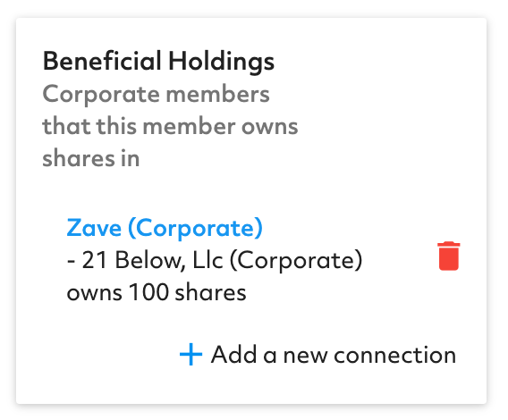Viewport: 508px width, 420px height.
Task: Click the word connection in add button
Action: pos(395,355)
